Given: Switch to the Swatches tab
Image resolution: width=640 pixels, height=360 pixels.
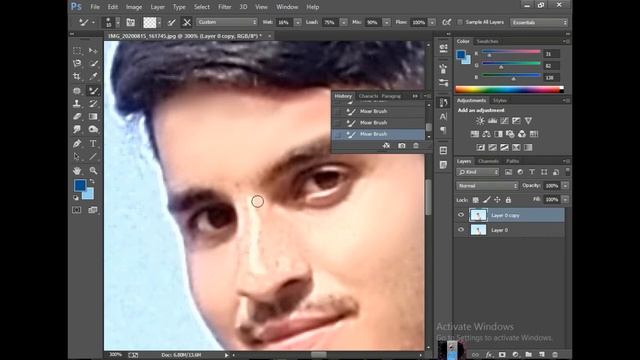Looking at the screenshot, I should coord(487,41).
